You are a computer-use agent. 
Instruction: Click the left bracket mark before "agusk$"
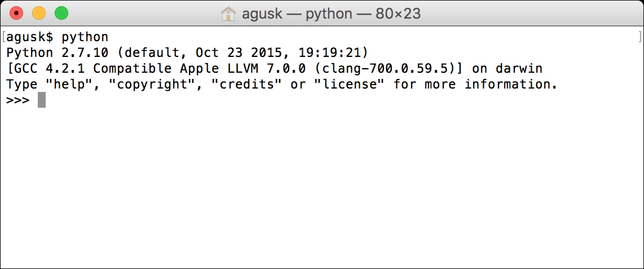[x=3, y=37]
